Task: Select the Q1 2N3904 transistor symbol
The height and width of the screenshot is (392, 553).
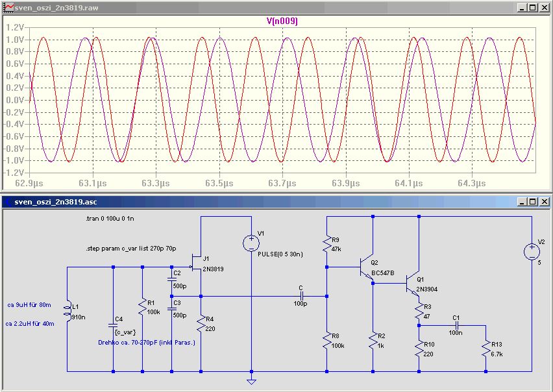Action: click(x=412, y=284)
